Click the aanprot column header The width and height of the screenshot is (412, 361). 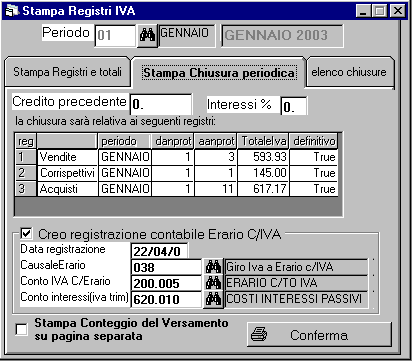215,141
